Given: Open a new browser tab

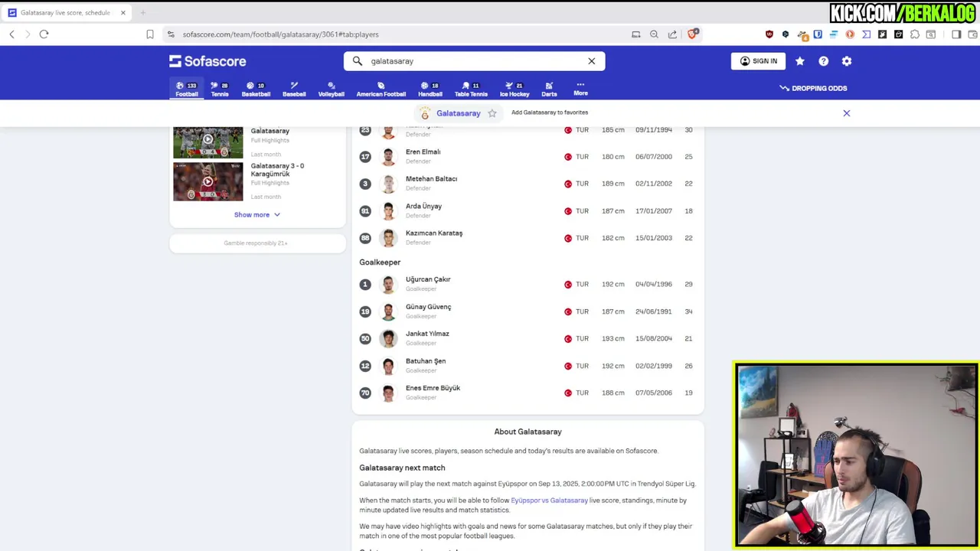Looking at the screenshot, I should 142,13.
